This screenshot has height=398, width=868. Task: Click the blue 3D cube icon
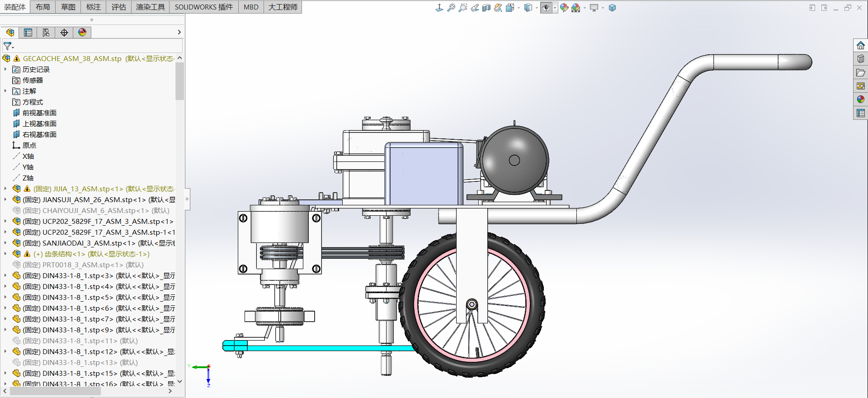click(x=612, y=8)
